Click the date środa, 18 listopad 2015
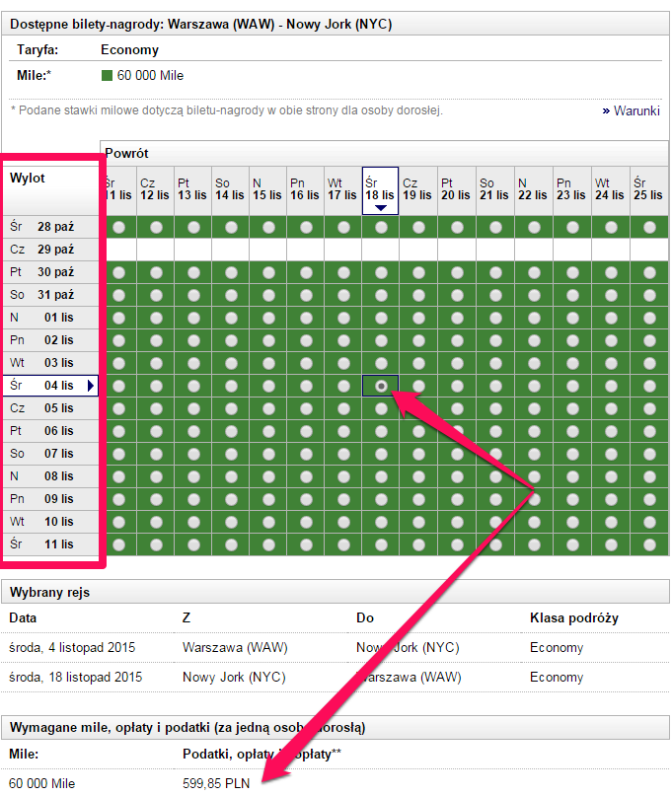Viewport: 672px width, 796px height. [76, 678]
